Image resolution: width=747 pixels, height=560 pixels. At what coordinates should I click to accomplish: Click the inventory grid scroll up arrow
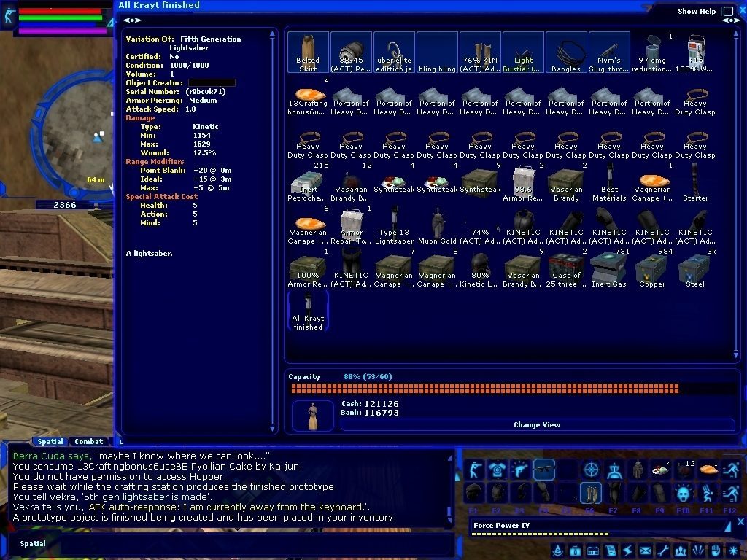pyautogui.click(x=736, y=34)
